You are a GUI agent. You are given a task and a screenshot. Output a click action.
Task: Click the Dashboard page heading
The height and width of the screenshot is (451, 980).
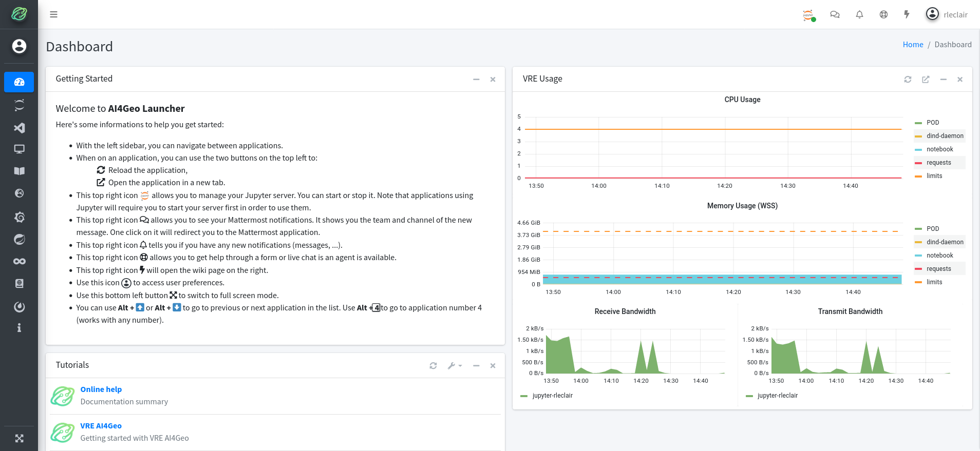tap(80, 47)
